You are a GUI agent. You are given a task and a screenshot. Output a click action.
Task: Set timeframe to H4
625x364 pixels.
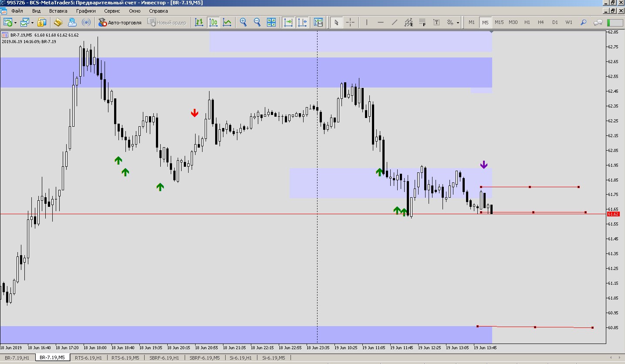(x=541, y=22)
